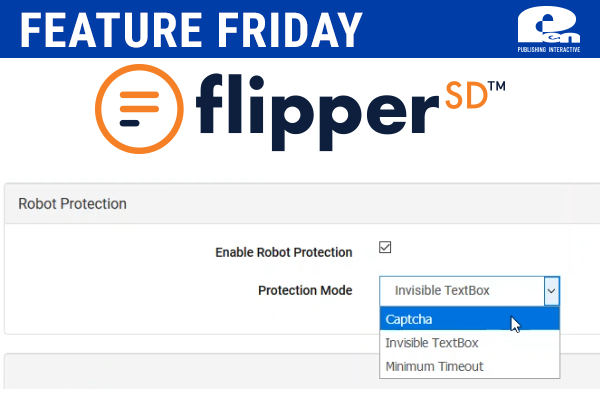
Task: Click the Enable Robot Protection label
Action: tap(284, 252)
